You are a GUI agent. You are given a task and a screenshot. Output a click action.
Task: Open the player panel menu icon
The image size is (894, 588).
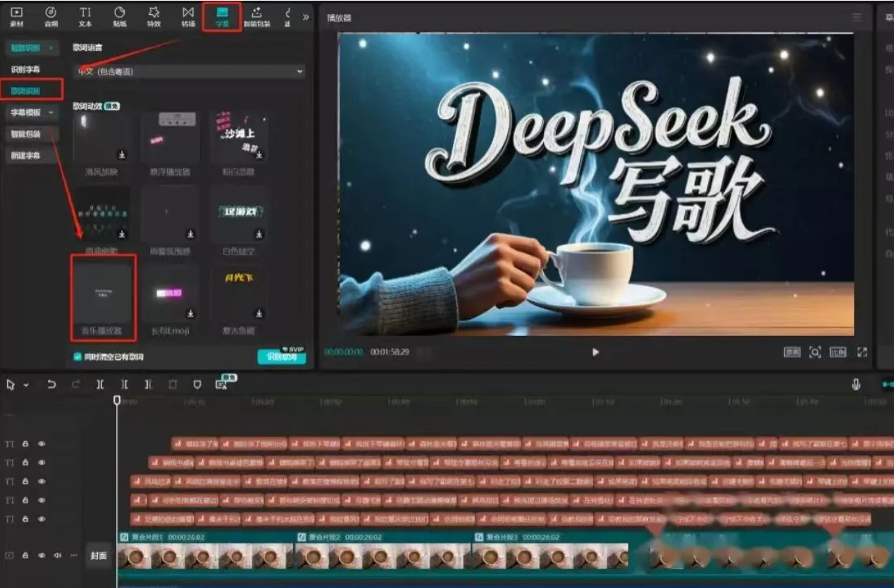[x=857, y=17]
